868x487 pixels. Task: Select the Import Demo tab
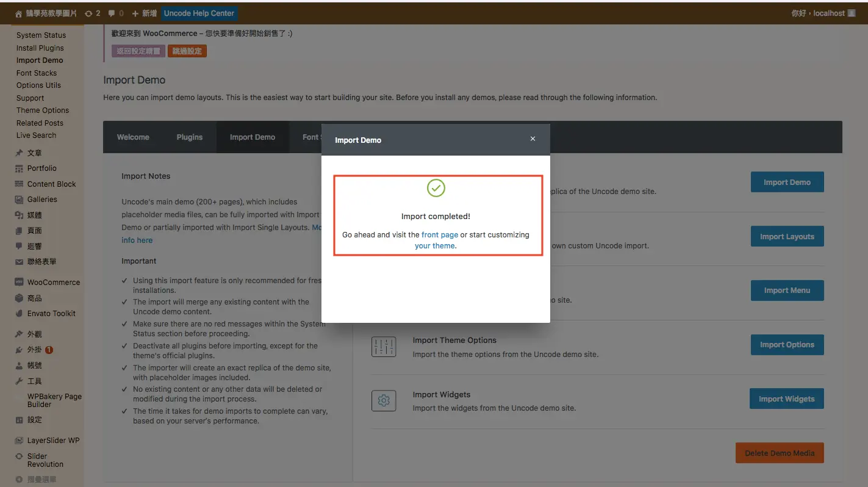[253, 137]
